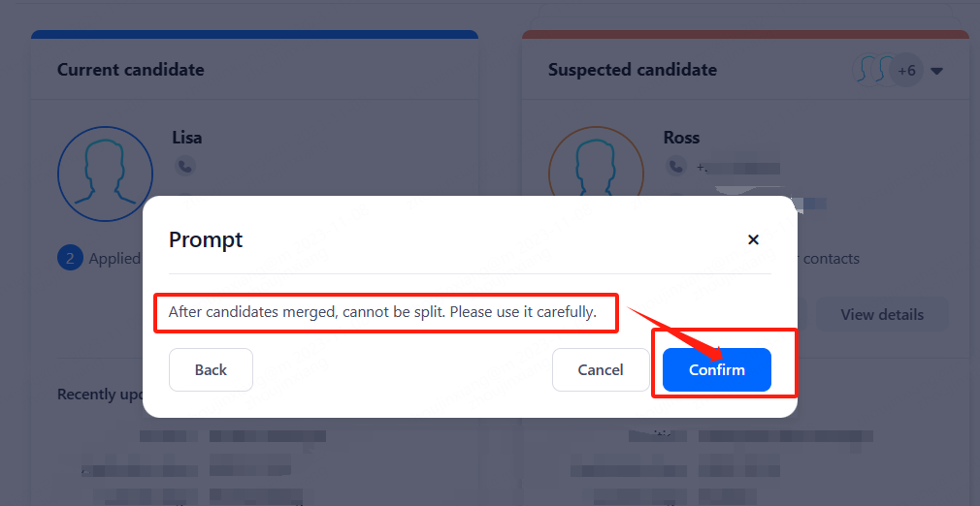Open View details for Ross

click(x=881, y=314)
